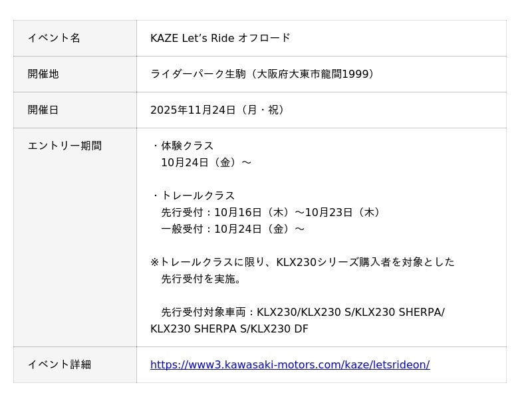Select the 2025年11月24日 date text
The width and height of the screenshot is (532, 403).
coord(193,110)
